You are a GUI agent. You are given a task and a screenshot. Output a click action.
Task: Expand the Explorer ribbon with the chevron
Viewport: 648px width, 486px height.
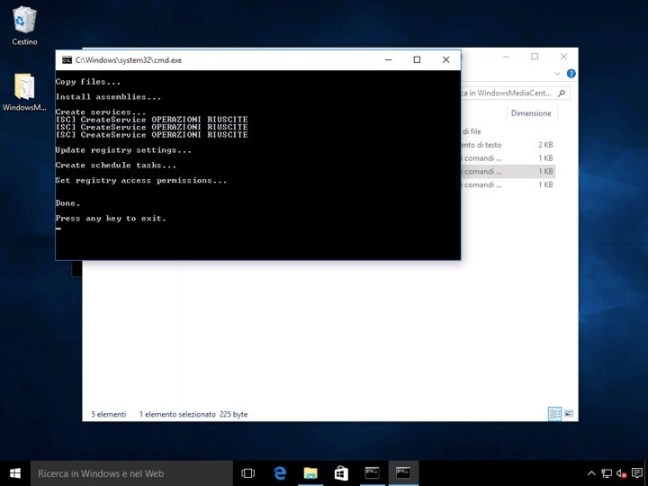coord(559,73)
